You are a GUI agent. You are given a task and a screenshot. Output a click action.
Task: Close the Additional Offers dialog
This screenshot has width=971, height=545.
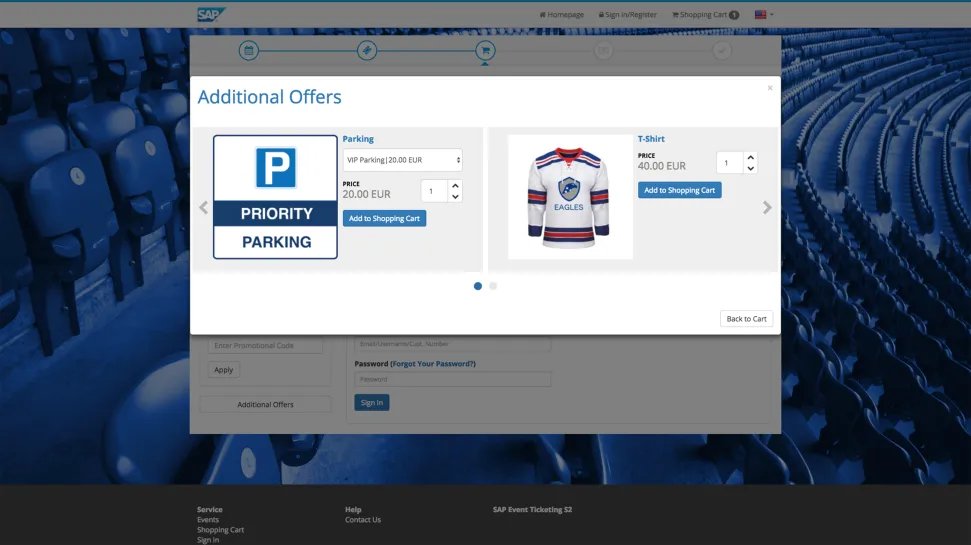769,88
